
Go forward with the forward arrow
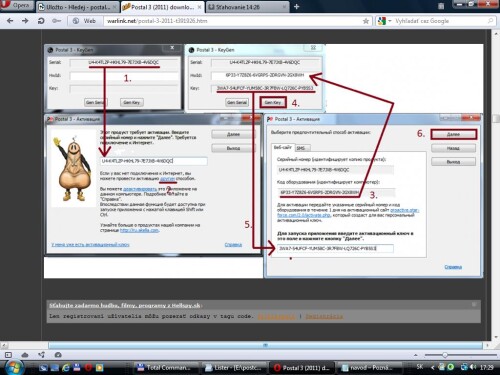tap(25, 21)
